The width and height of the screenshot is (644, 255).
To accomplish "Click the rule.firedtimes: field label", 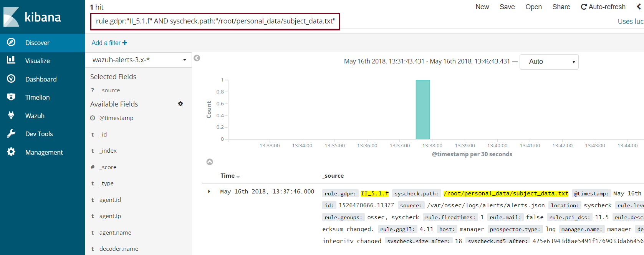I will tap(450, 217).
